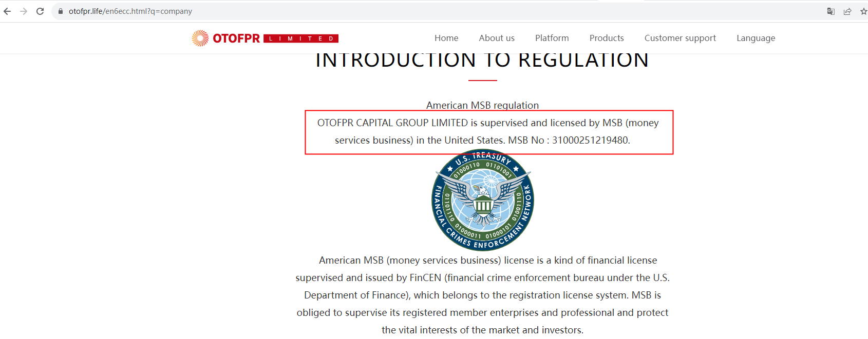Click the line starting Department of Finance
The height and width of the screenshot is (339, 868).
coord(483,295)
